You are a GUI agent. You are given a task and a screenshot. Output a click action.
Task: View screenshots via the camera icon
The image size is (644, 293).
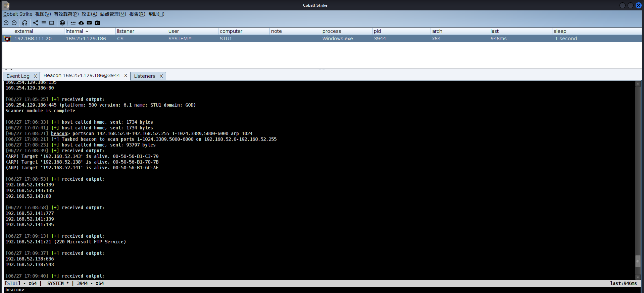97,23
